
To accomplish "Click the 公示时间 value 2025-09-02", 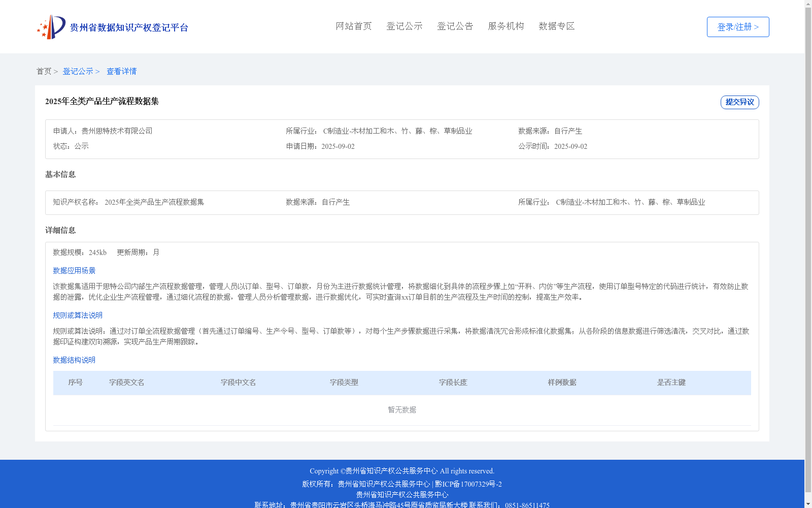I will click(x=570, y=147).
